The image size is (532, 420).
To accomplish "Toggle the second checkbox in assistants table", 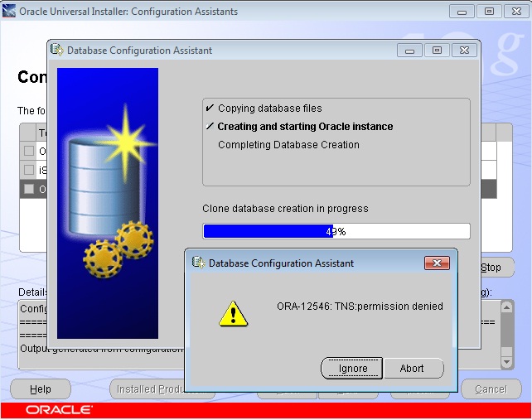I will pyautogui.click(x=29, y=170).
